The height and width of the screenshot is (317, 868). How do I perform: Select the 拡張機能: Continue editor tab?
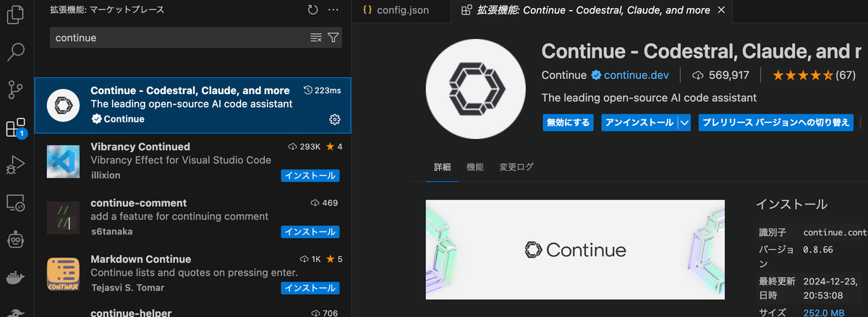tap(593, 10)
